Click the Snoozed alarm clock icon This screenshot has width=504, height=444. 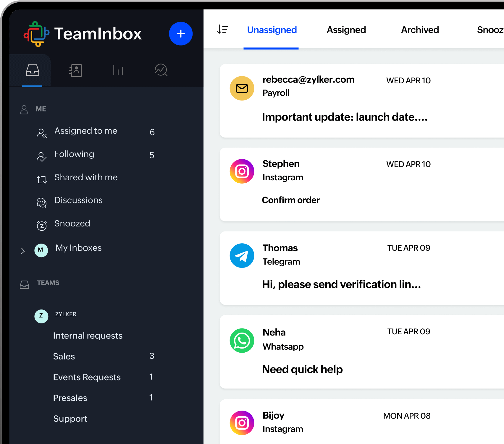(x=42, y=226)
